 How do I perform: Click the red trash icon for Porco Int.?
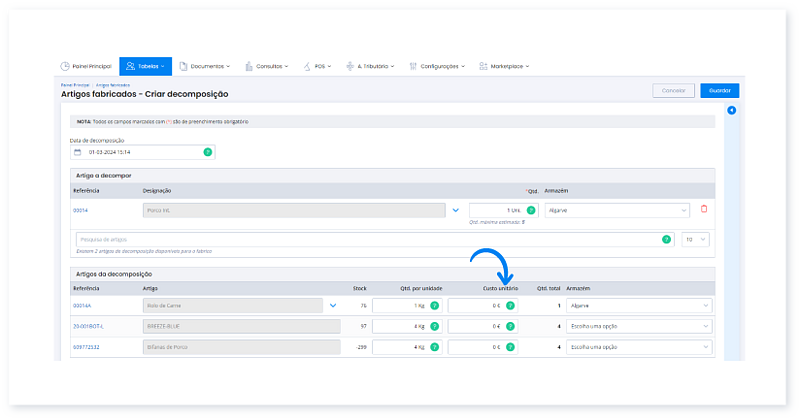tap(704, 209)
